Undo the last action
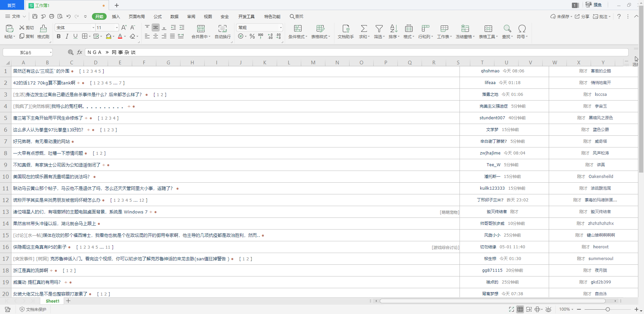 click(x=68, y=16)
